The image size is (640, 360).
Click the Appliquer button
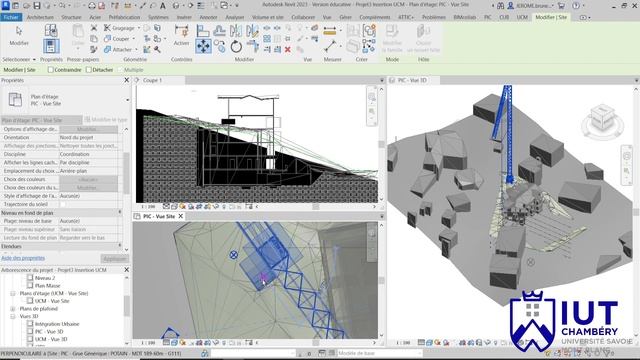(114, 258)
